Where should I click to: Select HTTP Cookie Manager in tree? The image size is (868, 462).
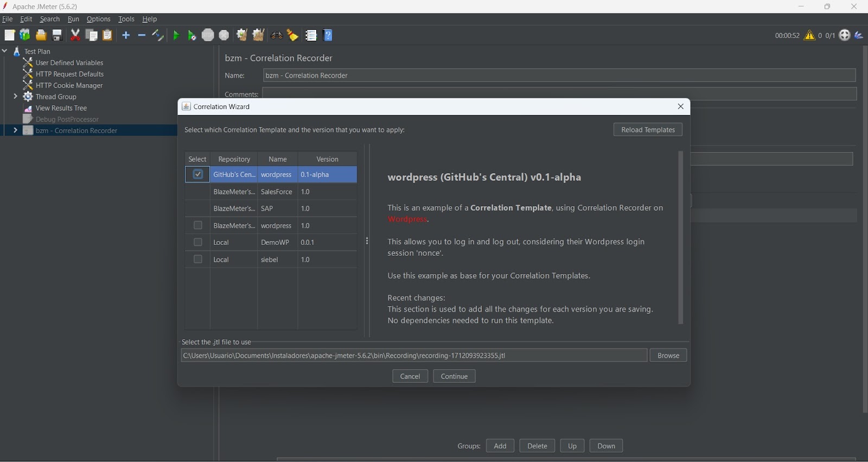(x=69, y=85)
